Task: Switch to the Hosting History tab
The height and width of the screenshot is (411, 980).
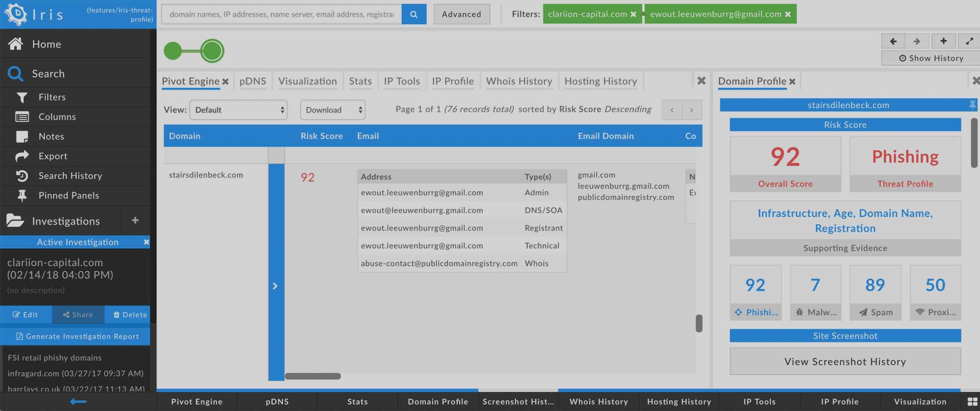Action: click(x=601, y=81)
